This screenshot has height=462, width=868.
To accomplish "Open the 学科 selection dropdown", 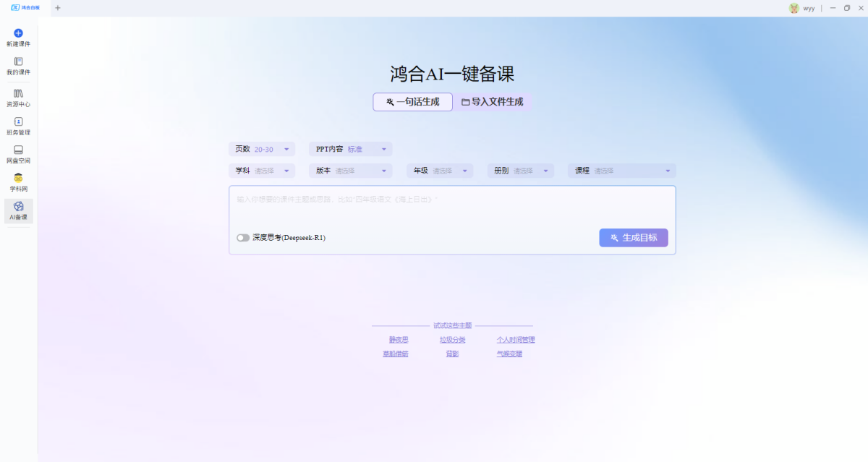I will [x=262, y=171].
